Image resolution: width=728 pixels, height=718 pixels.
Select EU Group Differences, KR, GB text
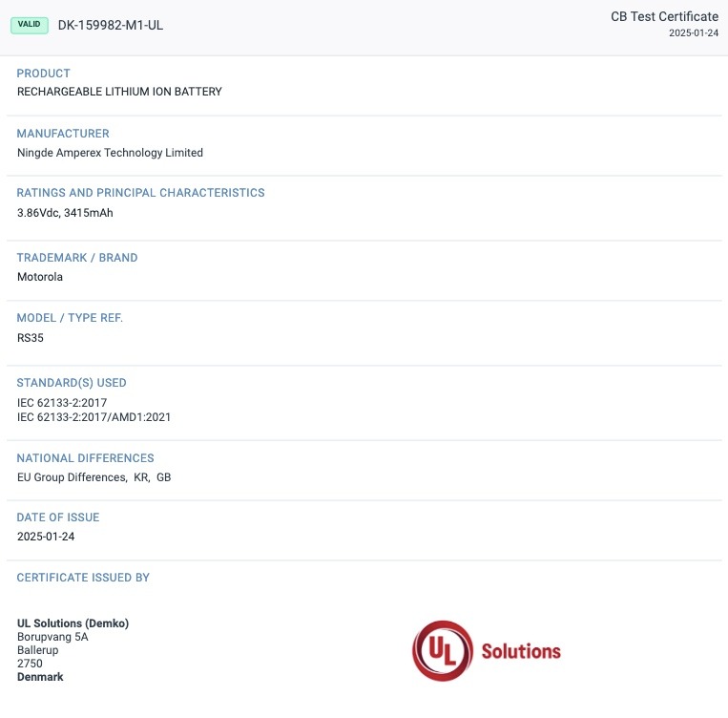pos(94,477)
